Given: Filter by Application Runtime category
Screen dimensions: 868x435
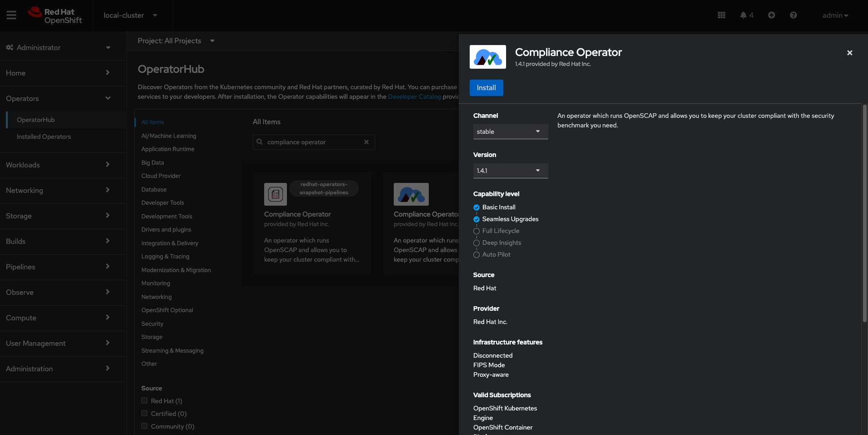Looking at the screenshot, I should (168, 149).
